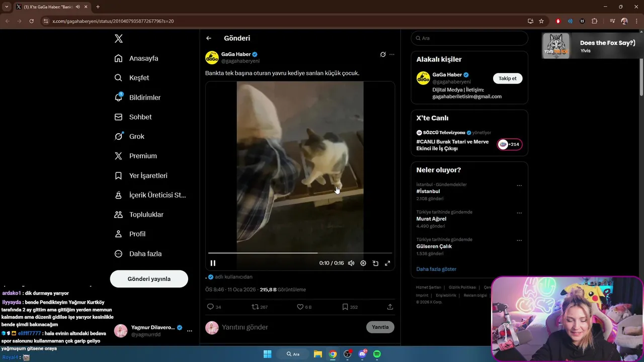Seek on the video progress bar
Screen dimensions: 644x362
tap(300, 253)
